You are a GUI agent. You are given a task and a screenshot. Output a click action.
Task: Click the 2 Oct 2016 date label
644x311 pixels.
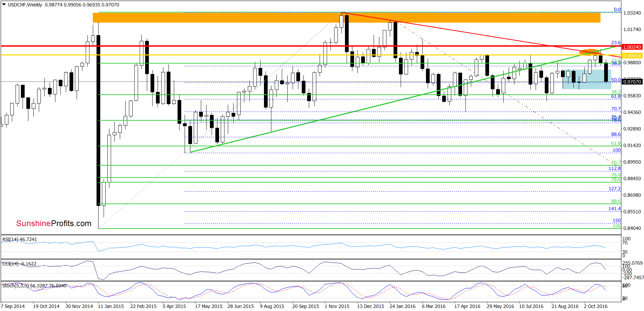coord(596,306)
